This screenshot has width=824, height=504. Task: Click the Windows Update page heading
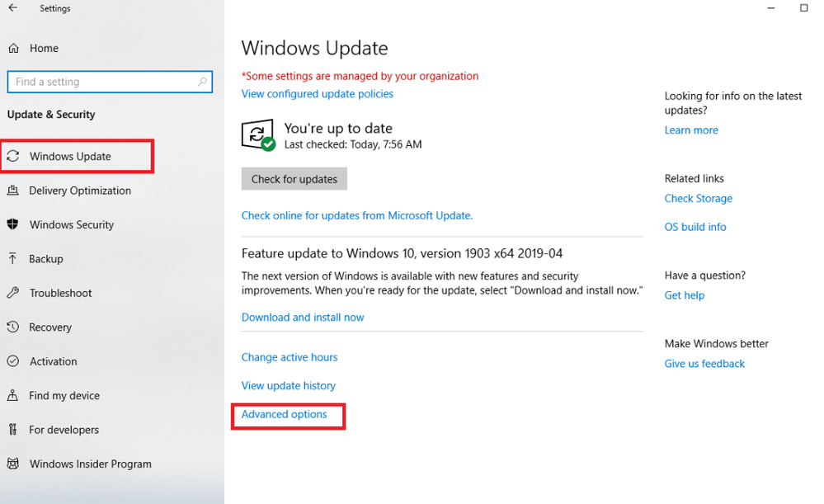(x=315, y=48)
